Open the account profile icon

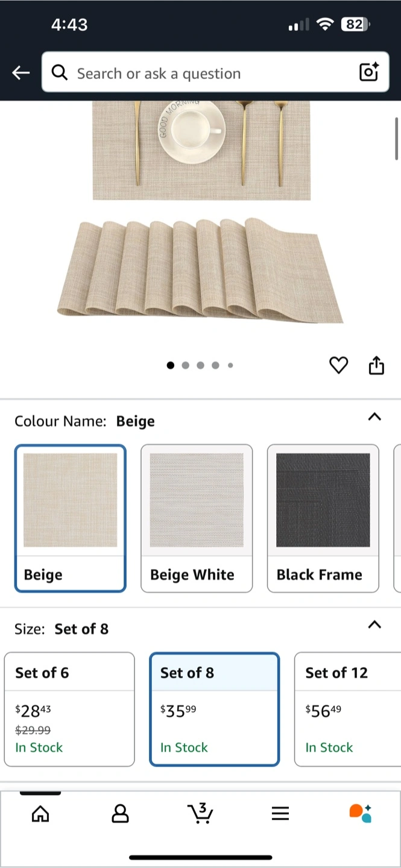pyautogui.click(x=121, y=814)
